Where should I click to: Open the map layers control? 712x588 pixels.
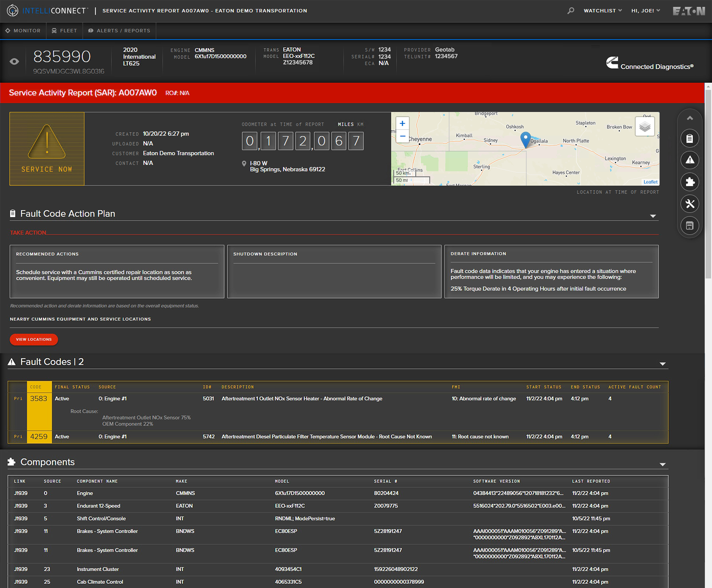(644, 127)
